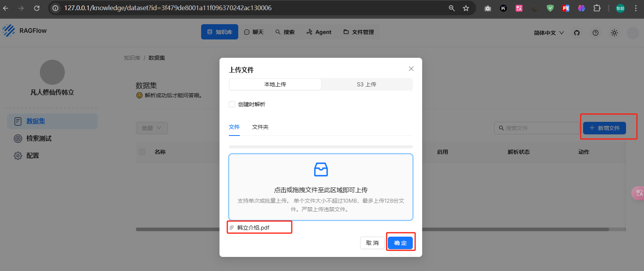Click the camera screenshot extension icon
The width and height of the screenshot is (644, 271).
tap(488, 8)
